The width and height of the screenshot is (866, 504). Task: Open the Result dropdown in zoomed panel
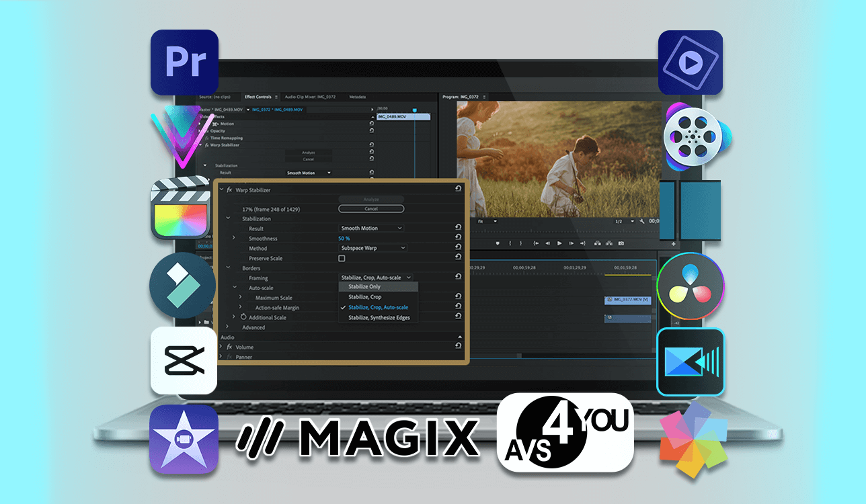point(371,228)
